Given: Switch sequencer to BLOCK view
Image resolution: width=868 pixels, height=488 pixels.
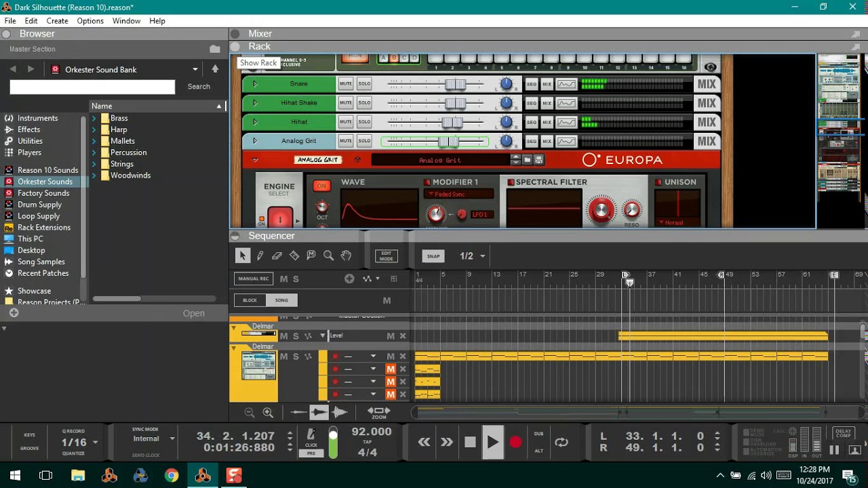Looking at the screenshot, I should (x=250, y=300).
